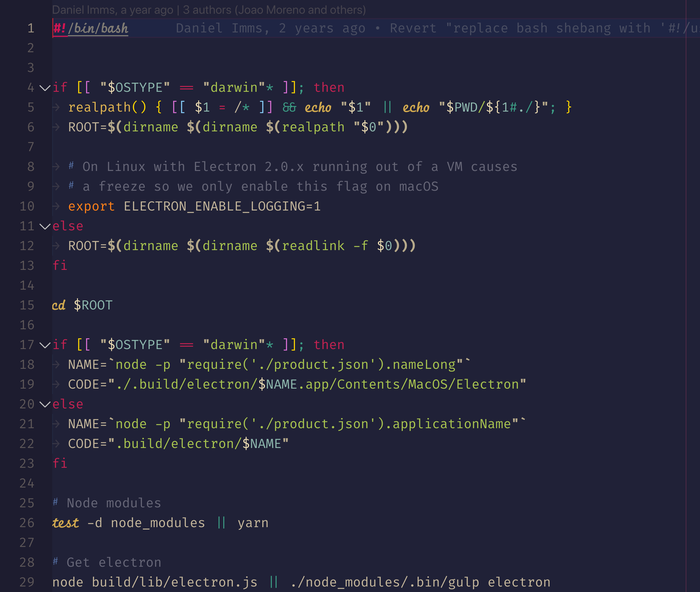Open the 'Daniel Imms, a year ago' code lens
Image resolution: width=700 pixels, height=592 pixels.
pyautogui.click(x=112, y=10)
